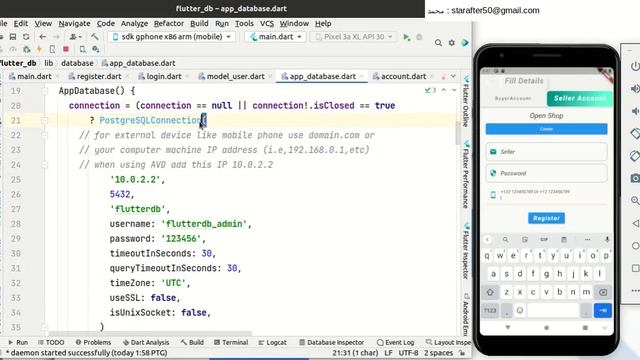Viewport: 640px width, 360px height.
Task: Close the app_database.dart tab
Action: click(362, 77)
